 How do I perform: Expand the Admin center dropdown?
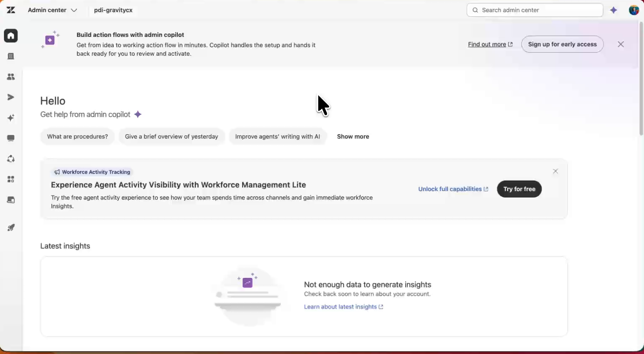tap(52, 10)
